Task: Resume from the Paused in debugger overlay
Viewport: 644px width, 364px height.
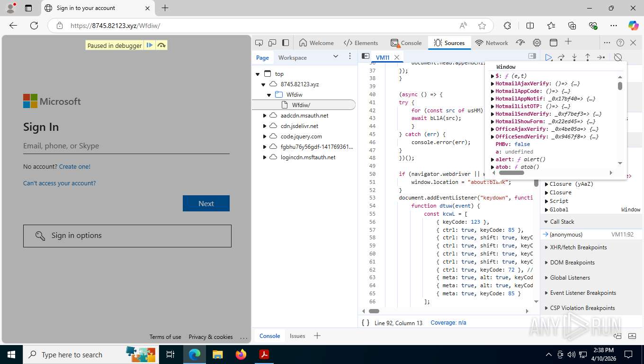Action: [x=150, y=45]
